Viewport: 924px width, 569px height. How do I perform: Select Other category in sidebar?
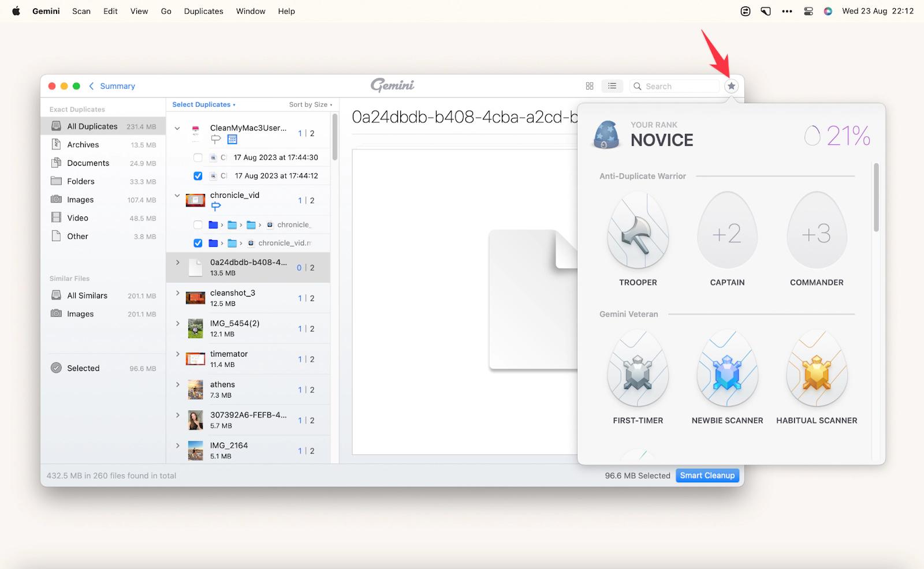coord(103,237)
